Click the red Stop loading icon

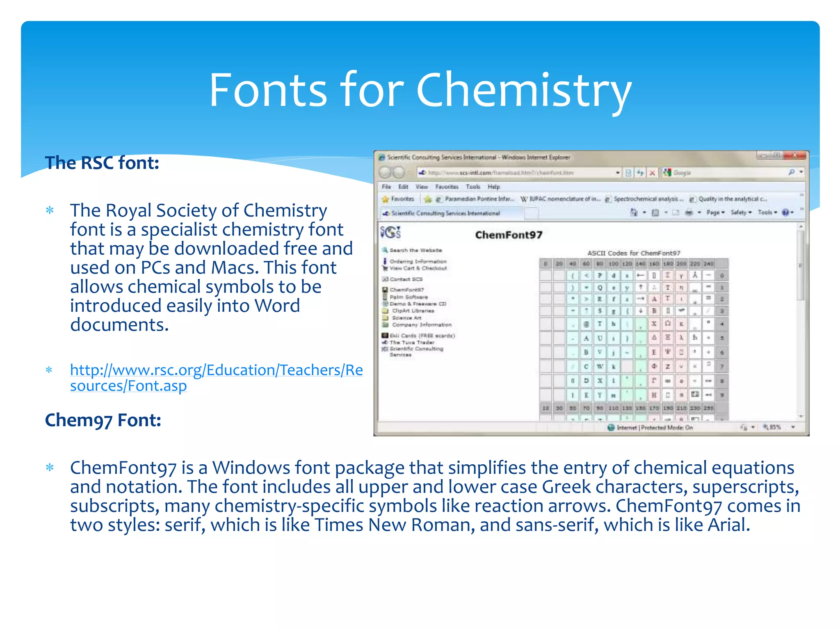pos(652,173)
